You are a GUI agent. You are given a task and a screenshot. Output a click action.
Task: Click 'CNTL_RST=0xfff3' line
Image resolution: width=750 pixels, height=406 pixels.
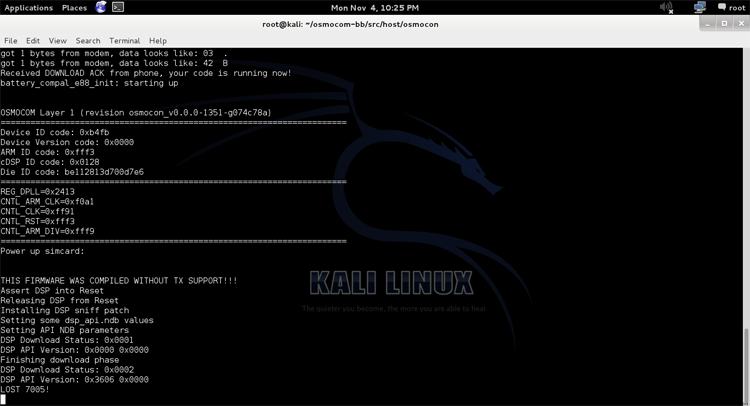37,221
